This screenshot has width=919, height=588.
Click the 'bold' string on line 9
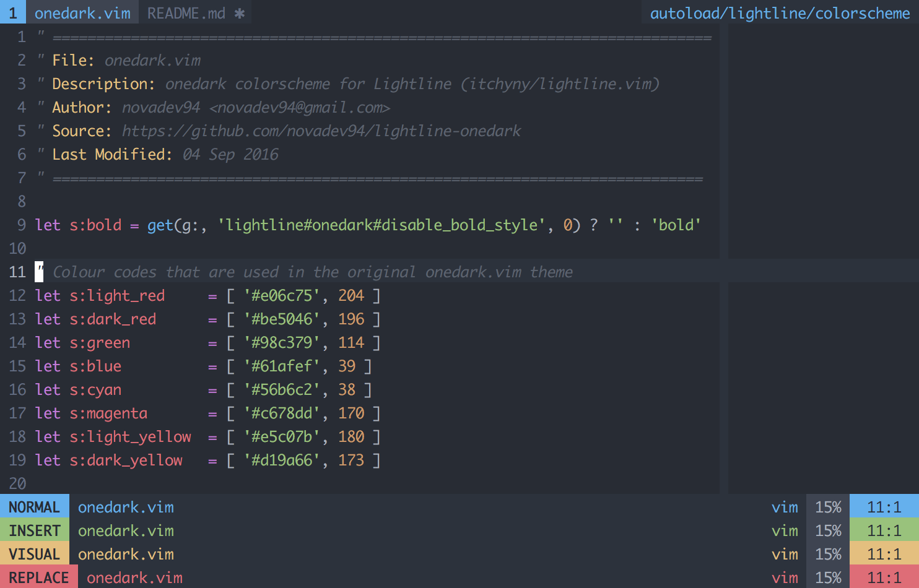(x=676, y=225)
